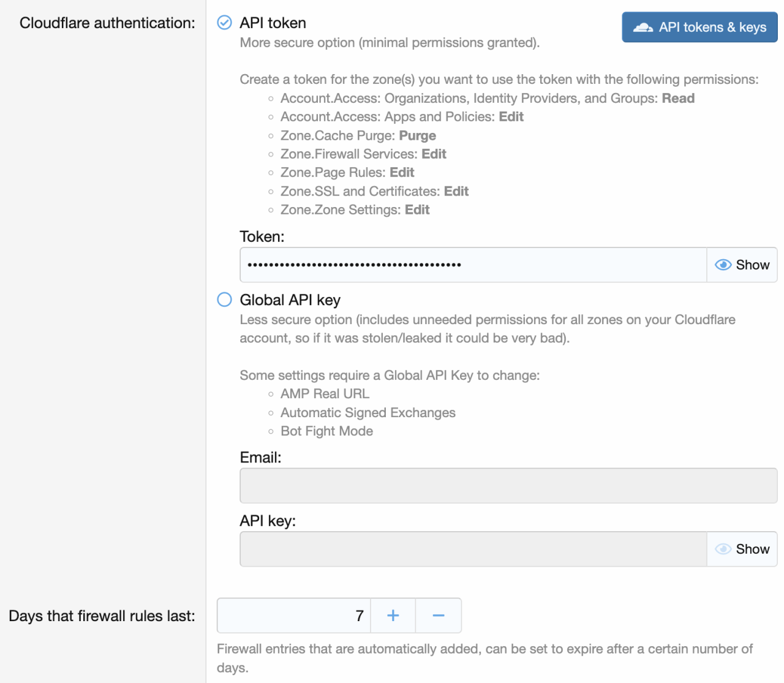Click the 'API token' option label

tap(273, 23)
